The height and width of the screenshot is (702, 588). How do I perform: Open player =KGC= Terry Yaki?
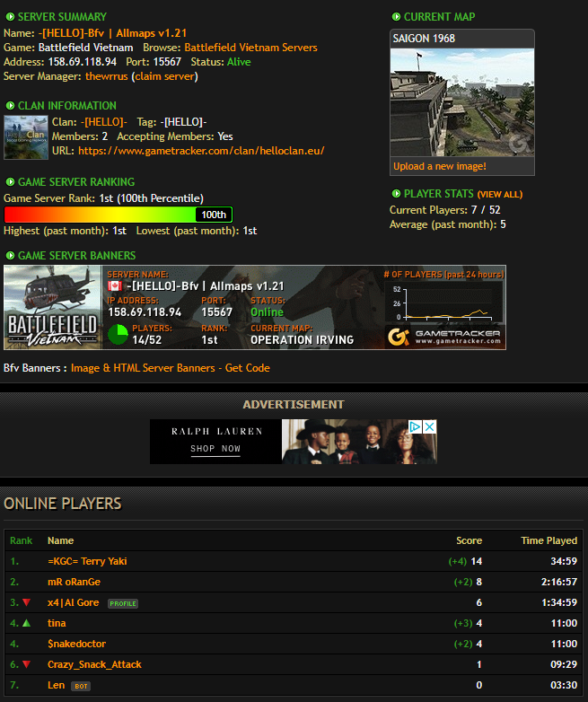[87, 561]
